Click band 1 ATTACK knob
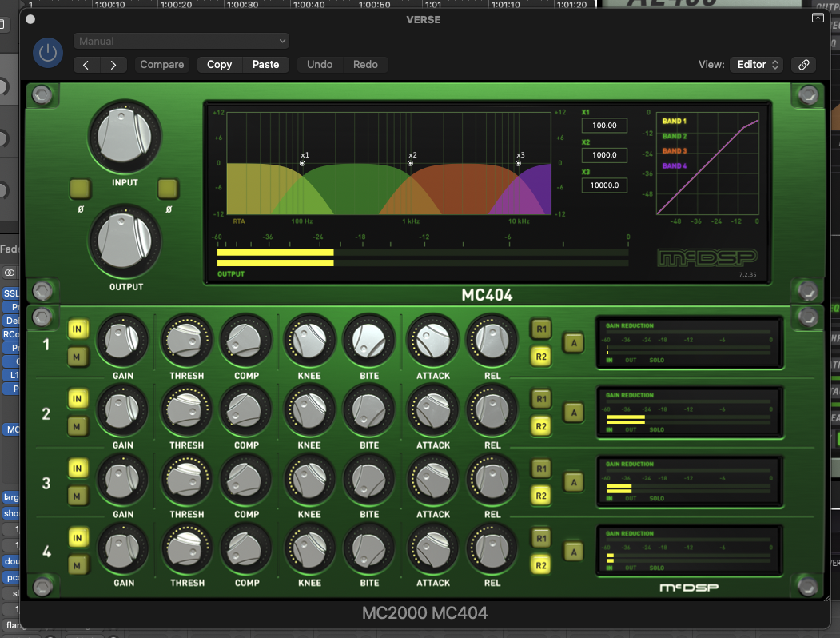The image size is (840, 638). [x=433, y=341]
